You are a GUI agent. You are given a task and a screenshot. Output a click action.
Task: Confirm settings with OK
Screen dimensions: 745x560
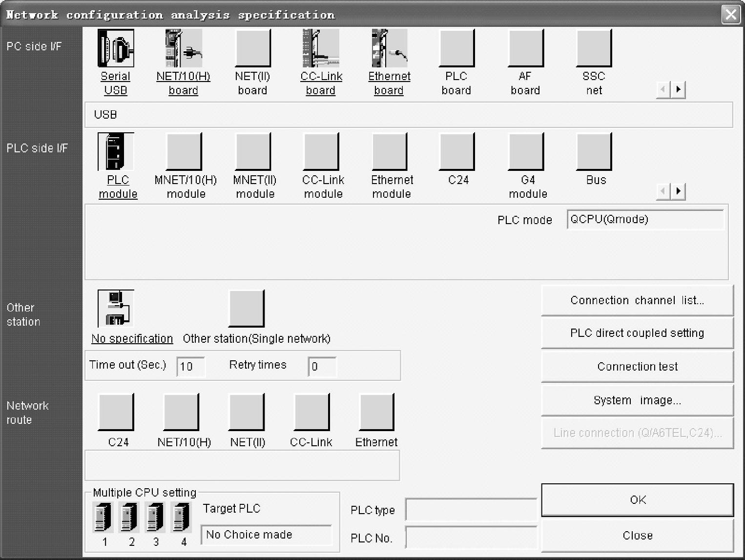pyautogui.click(x=638, y=500)
